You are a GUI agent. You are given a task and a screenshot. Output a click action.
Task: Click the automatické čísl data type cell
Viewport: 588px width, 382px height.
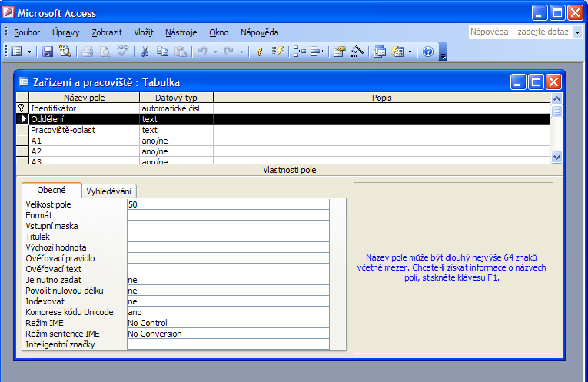[176, 108]
